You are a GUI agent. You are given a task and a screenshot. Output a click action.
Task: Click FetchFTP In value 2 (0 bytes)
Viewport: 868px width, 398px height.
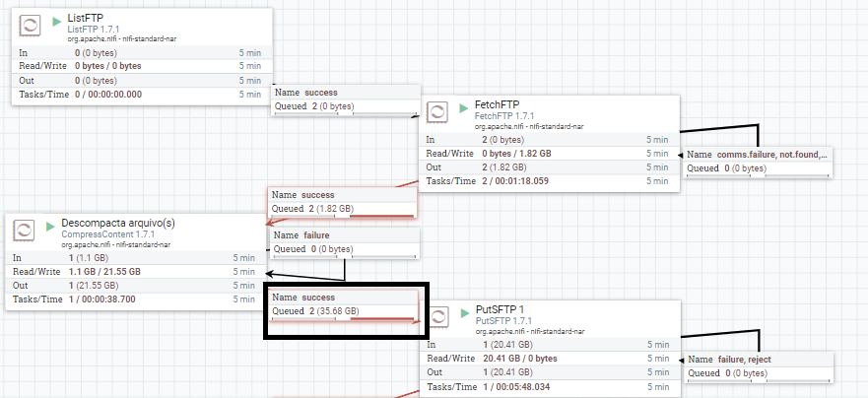[502, 140]
